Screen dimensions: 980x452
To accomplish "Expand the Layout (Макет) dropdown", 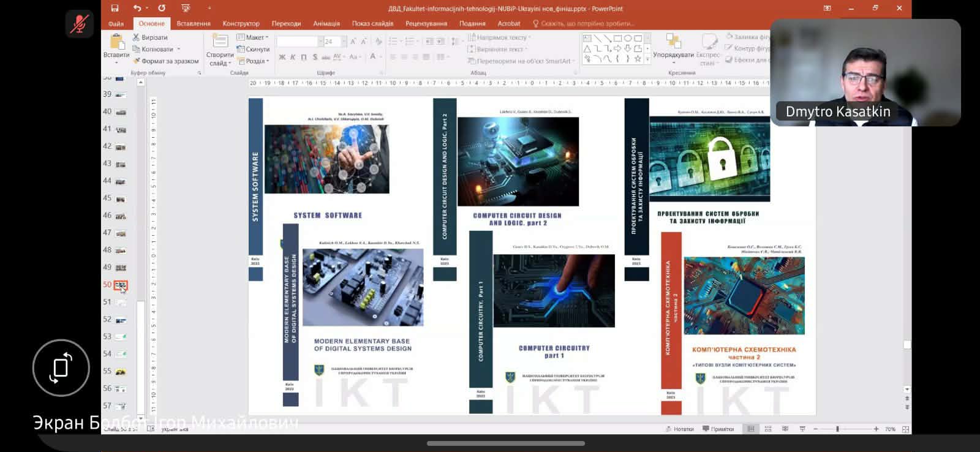I will [x=253, y=37].
